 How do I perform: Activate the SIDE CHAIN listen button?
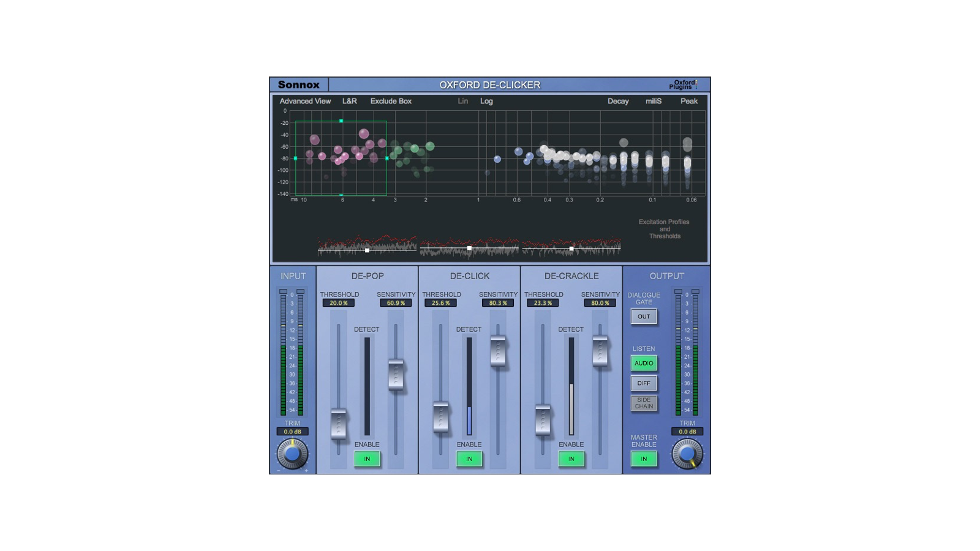(x=644, y=403)
